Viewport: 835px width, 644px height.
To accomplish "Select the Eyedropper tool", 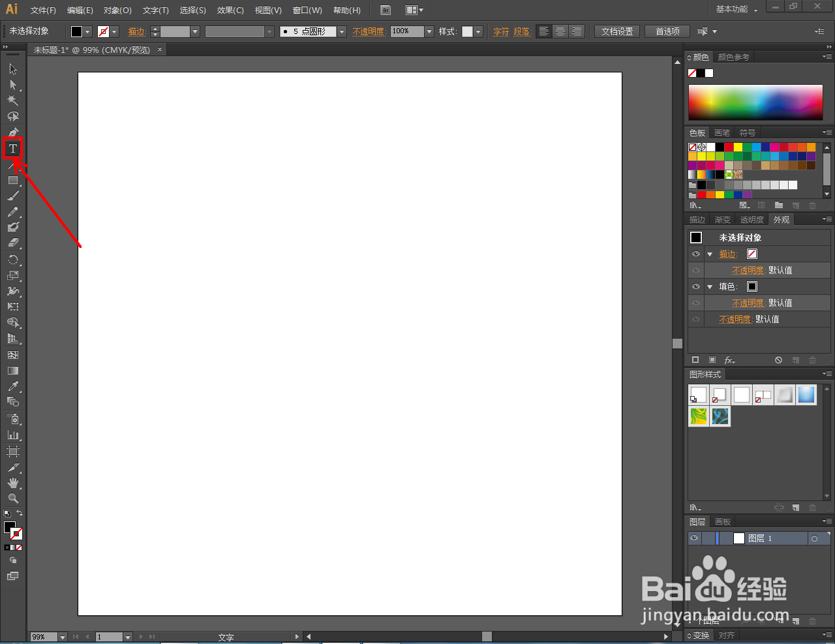I will (x=12, y=386).
